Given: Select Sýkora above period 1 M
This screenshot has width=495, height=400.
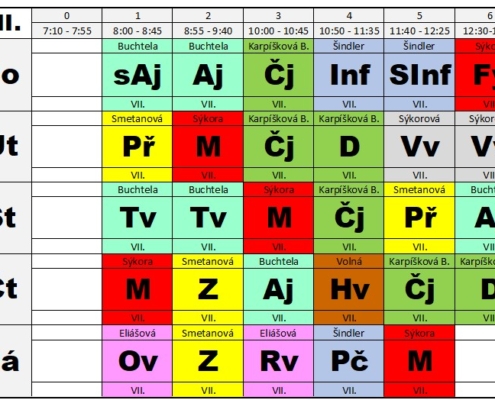Looking at the screenshot, I should pos(137,261).
